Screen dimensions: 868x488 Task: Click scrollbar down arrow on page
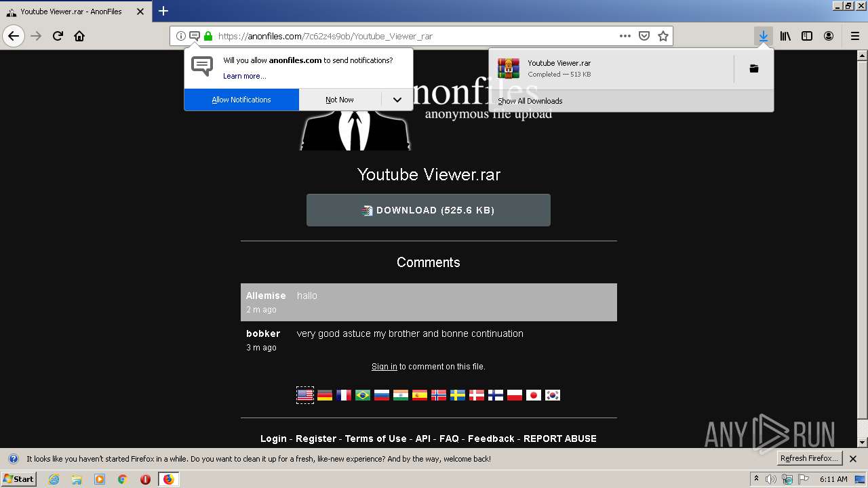(x=863, y=442)
